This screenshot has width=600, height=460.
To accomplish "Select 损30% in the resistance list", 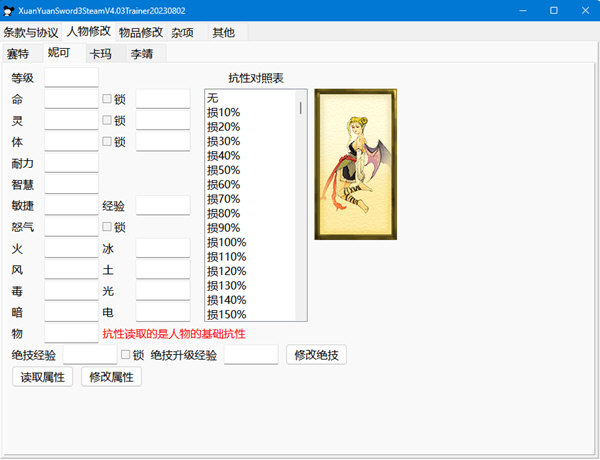I will tap(250, 141).
